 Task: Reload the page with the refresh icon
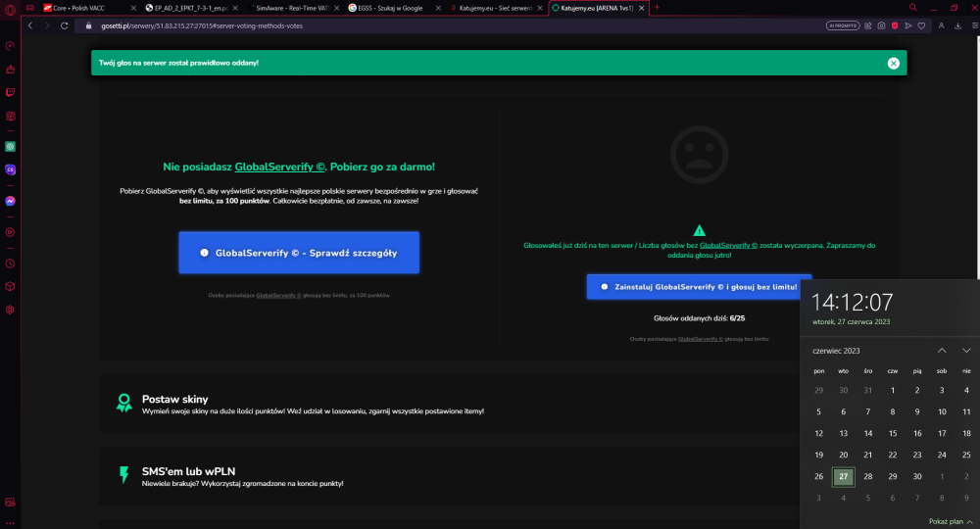(x=64, y=25)
